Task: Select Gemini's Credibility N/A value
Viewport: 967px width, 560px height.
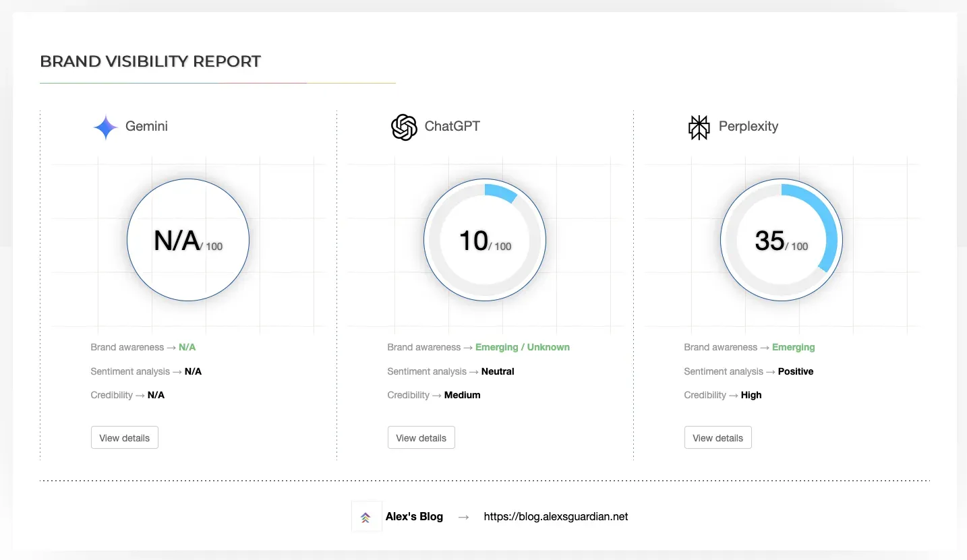Action: tap(156, 395)
